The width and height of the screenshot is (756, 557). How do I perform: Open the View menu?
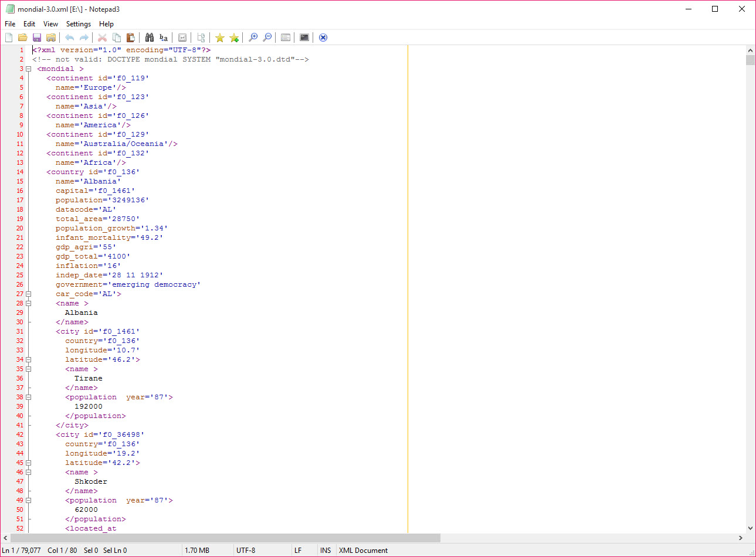point(50,24)
